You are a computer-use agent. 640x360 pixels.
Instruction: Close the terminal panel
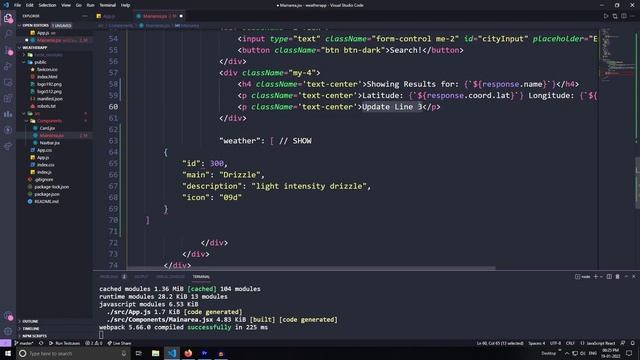[633, 277]
